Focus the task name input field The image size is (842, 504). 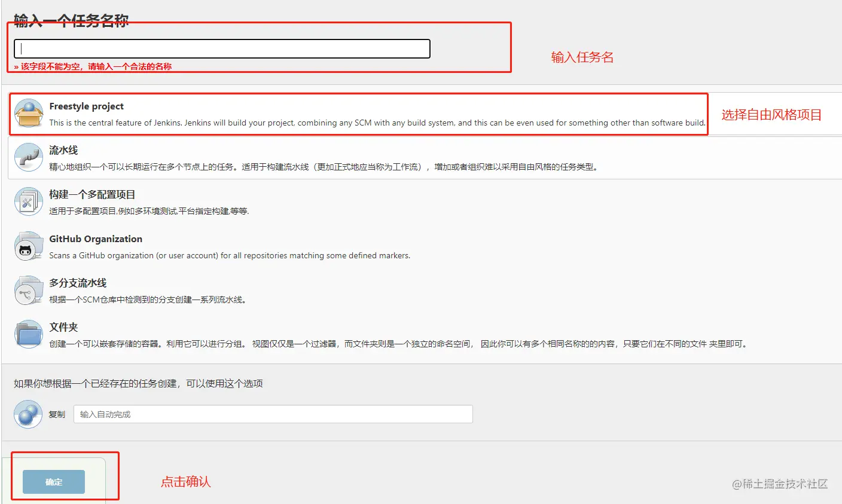click(222, 48)
